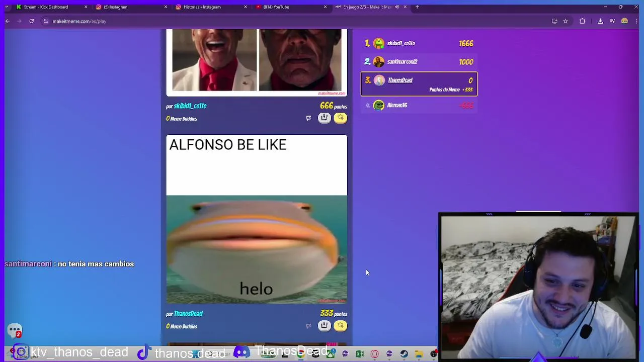Open Excel from the taskbar
The image size is (644, 362).
pyautogui.click(x=360, y=354)
